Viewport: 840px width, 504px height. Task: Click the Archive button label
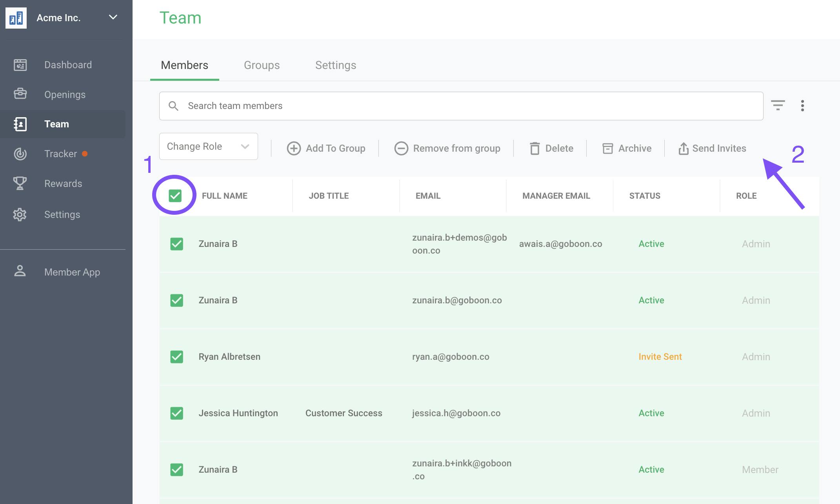pyautogui.click(x=635, y=149)
